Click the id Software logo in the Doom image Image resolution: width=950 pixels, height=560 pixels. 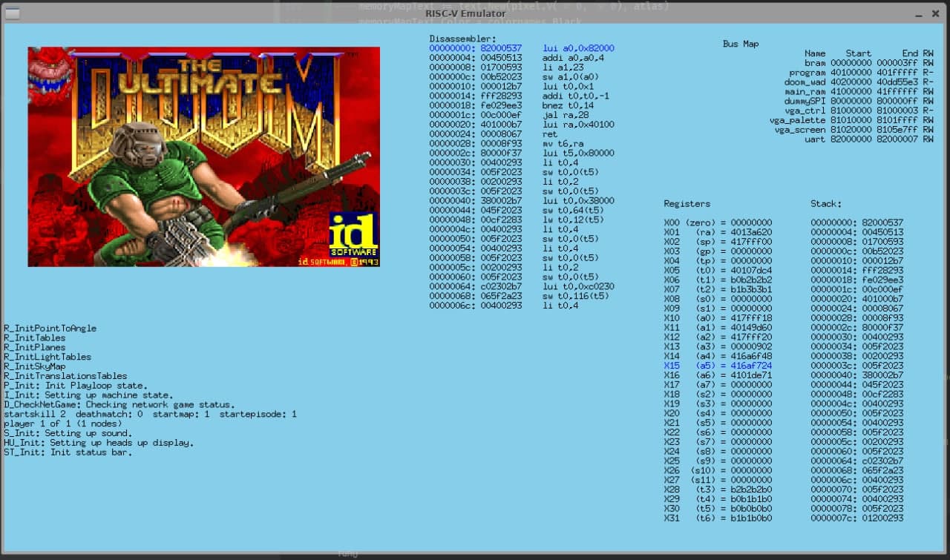tap(353, 235)
